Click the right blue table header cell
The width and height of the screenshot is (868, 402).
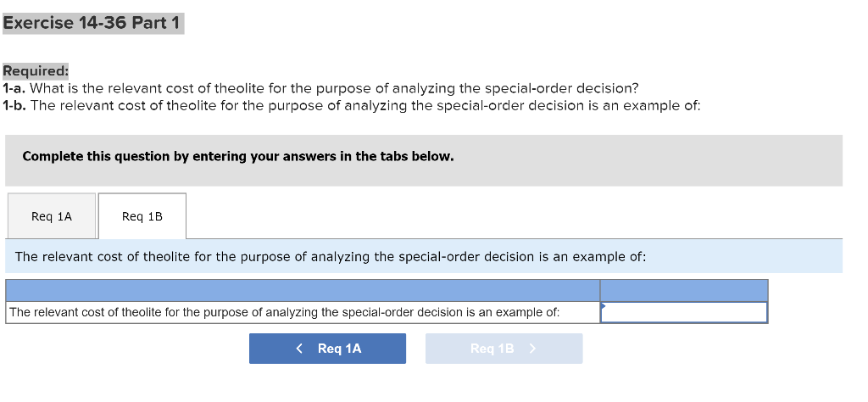tap(683, 290)
